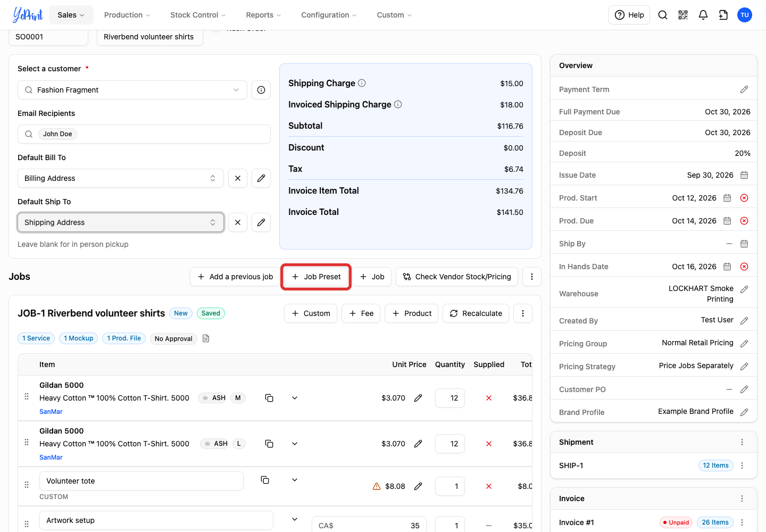Open the Select a customer dropdown

[132, 90]
